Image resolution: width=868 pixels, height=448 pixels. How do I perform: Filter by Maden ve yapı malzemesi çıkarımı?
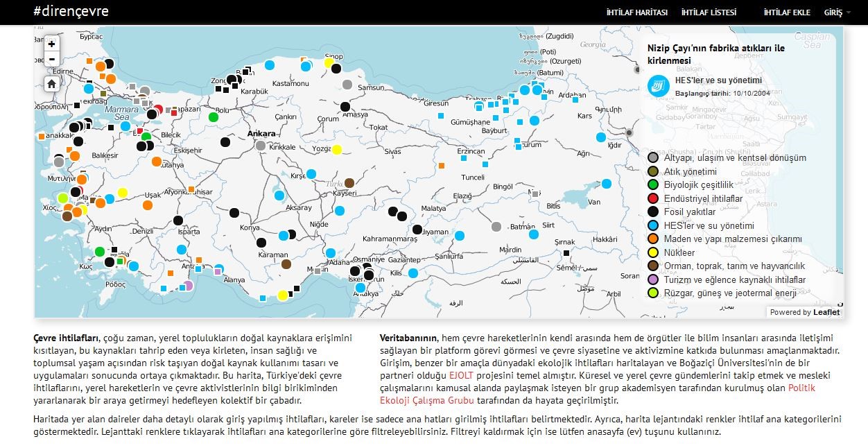(733, 239)
